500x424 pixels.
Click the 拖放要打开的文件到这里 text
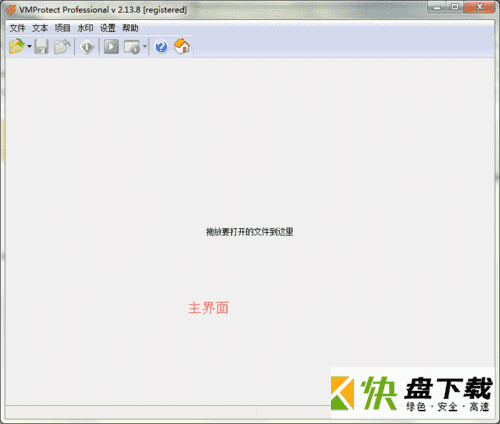click(x=250, y=232)
